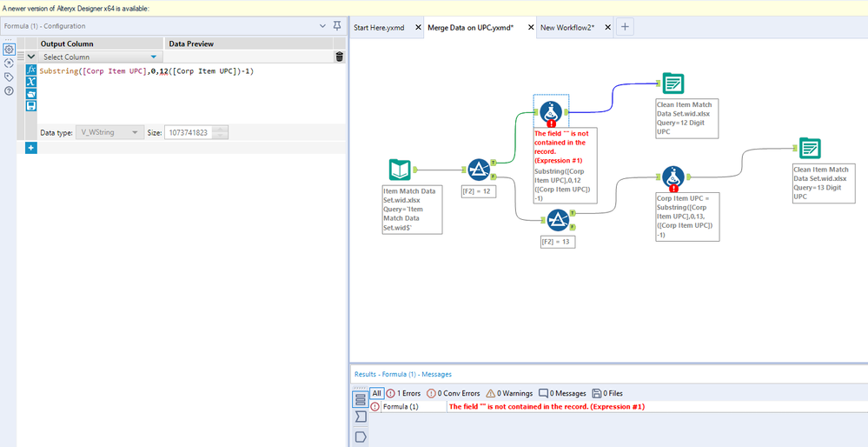Viewport: 868px width, 447px height.
Task: Increase the Size value with the up stepper
Action: click(x=221, y=130)
